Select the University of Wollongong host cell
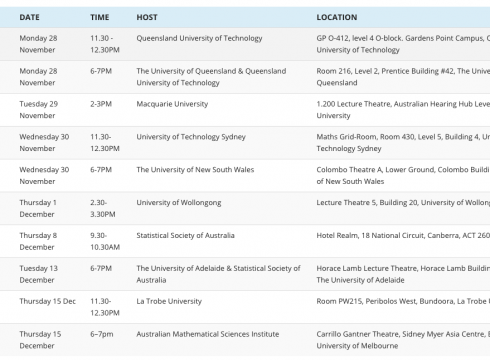The image size is (490, 360). pyautogui.click(x=179, y=203)
